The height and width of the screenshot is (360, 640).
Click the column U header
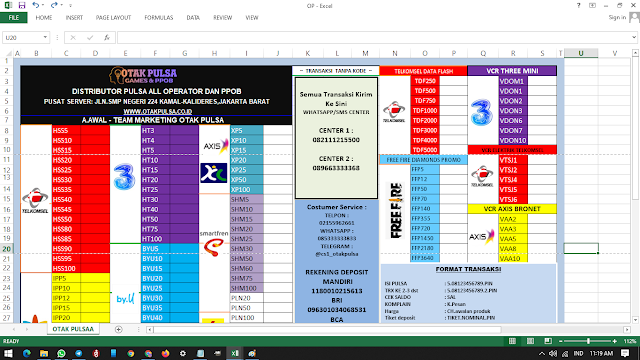click(581, 53)
